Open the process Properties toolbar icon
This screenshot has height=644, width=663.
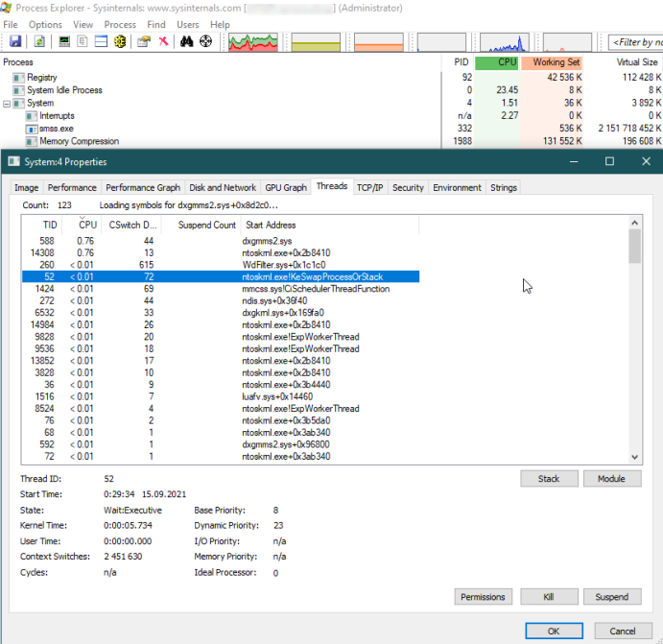(x=144, y=41)
